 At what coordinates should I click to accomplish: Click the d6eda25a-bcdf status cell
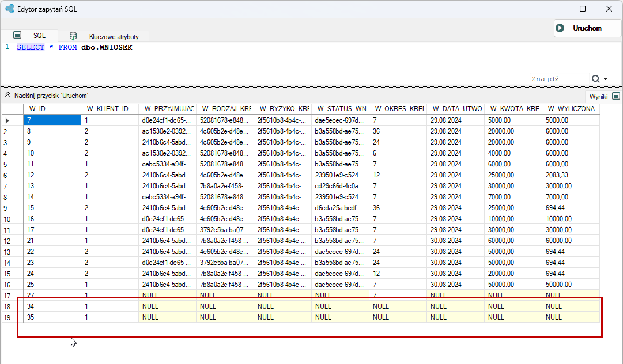click(x=340, y=207)
